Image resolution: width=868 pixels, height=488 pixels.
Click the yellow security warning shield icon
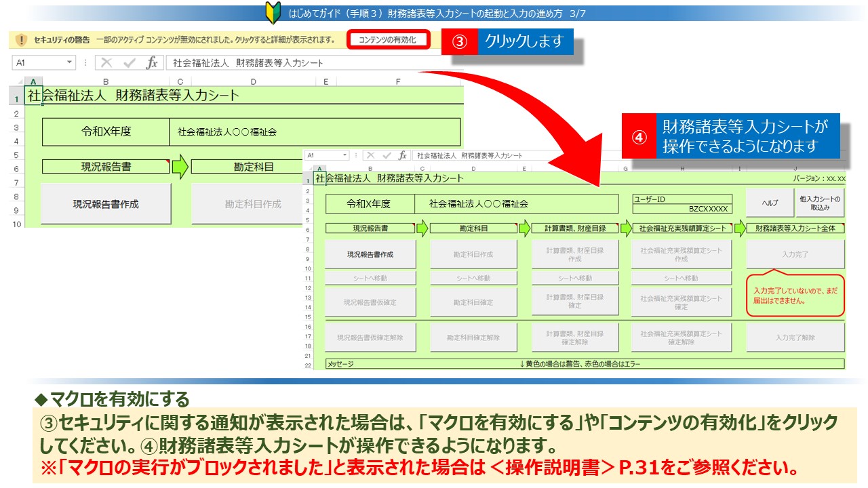pyautogui.click(x=21, y=40)
